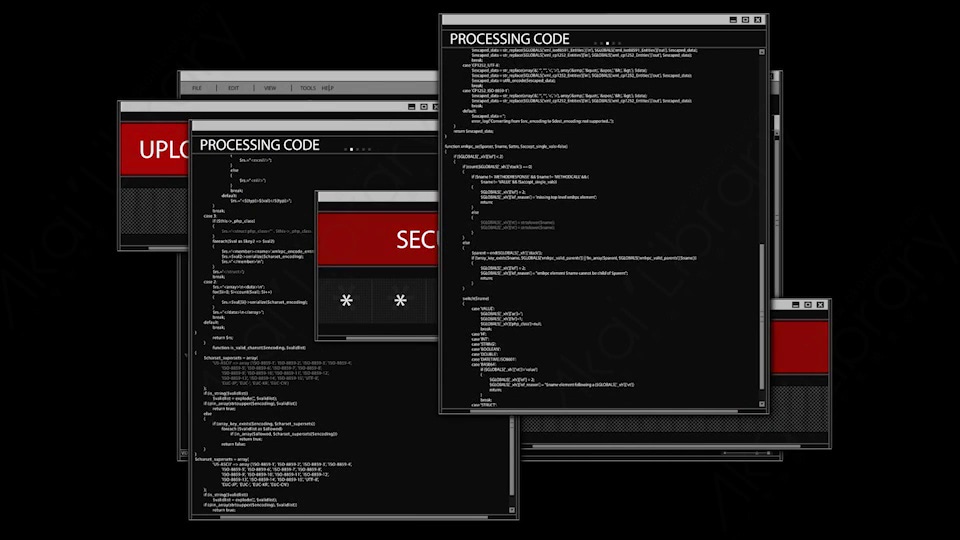The width and height of the screenshot is (960, 540).
Task: Select the first asterisk password field
Action: tap(346, 301)
